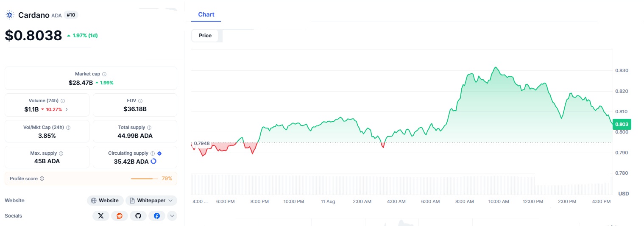
Task: Click the Profile score info icon
Action: 42,179
